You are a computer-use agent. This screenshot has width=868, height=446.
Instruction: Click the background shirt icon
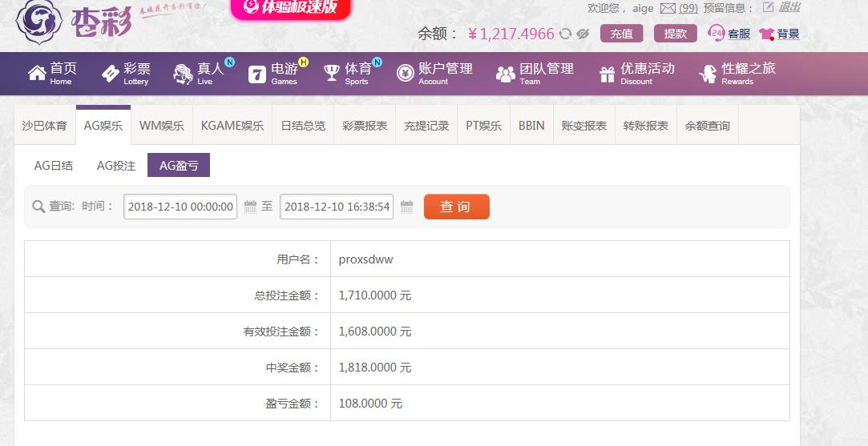767,34
